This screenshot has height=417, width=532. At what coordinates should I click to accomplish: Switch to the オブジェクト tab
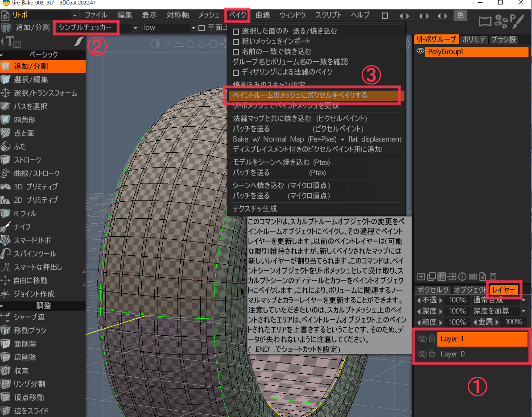pyautogui.click(x=470, y=290)
